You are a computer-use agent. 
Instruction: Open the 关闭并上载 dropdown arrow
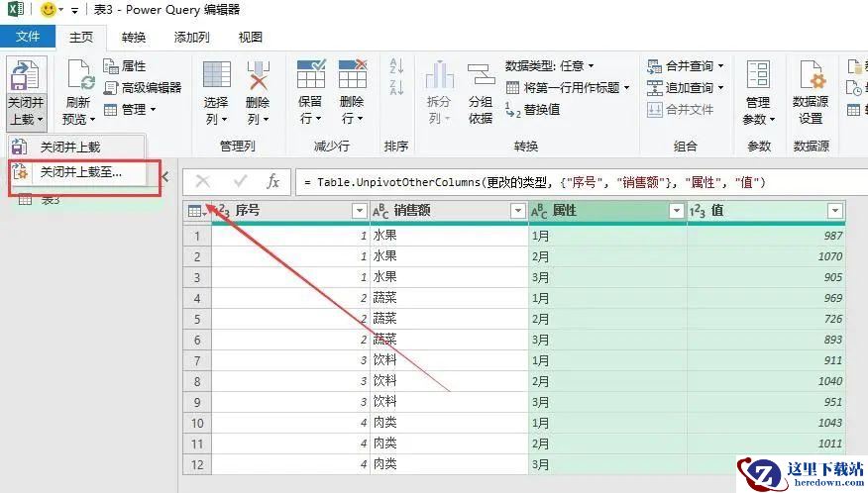click(x=41, y=120)
